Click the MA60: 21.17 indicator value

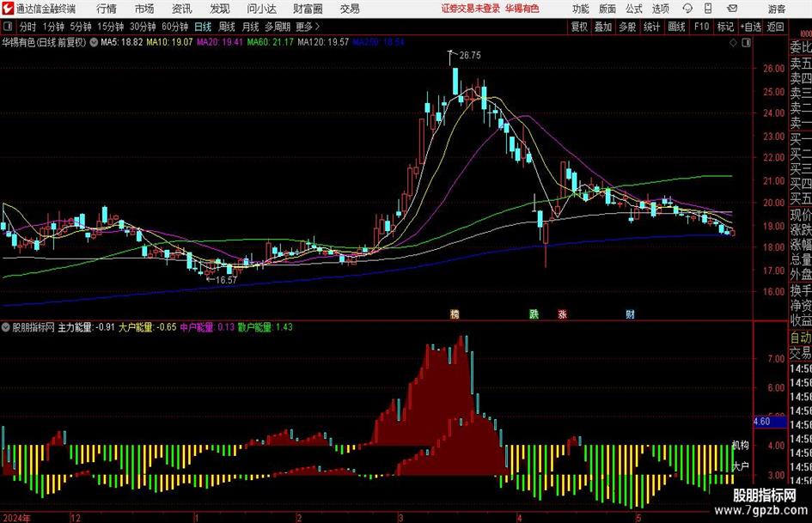pyautogui.click(x=270, y=42)
